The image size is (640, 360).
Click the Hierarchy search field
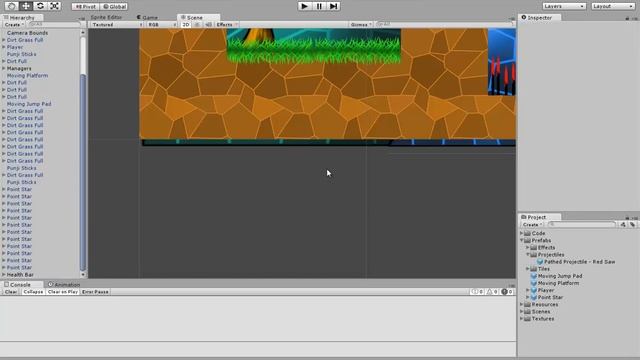pyautogui.click(x=54, y=24)
